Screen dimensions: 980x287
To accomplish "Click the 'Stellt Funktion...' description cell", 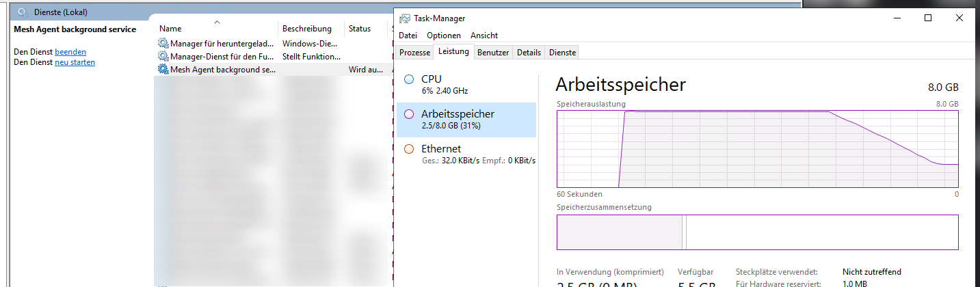I will [x=311, y=57].
